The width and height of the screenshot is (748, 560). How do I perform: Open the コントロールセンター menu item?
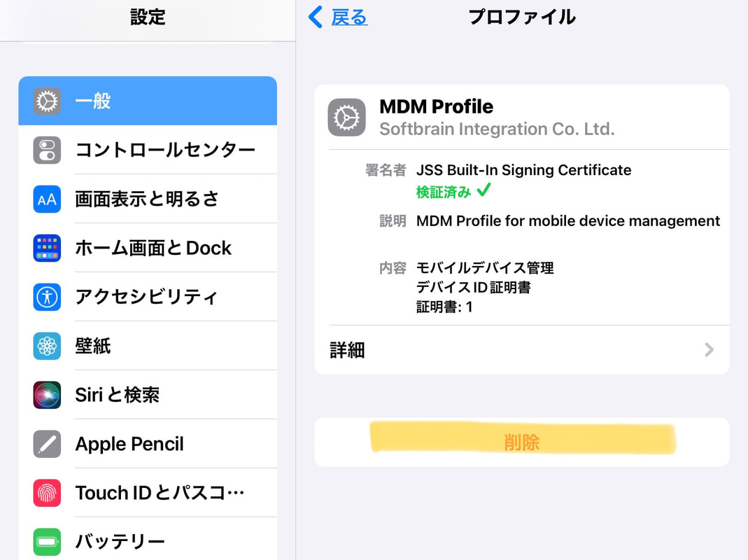148,150
